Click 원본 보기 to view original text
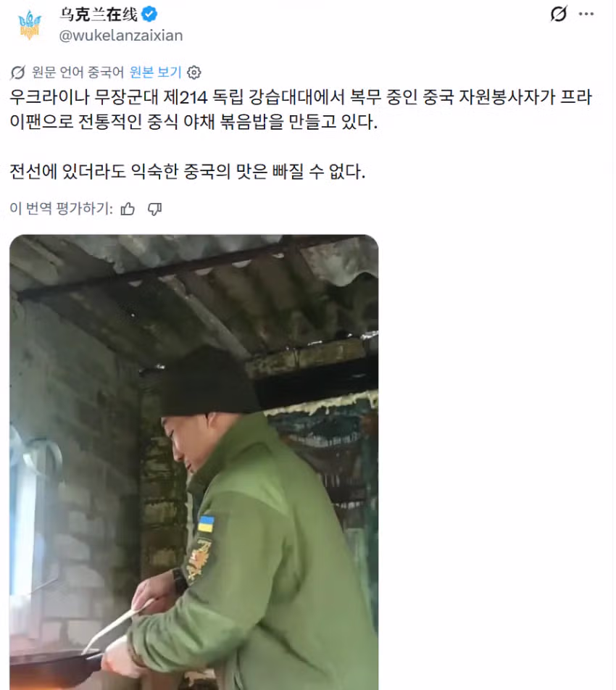Image resolution: width=616 pixels, height=690 pixels. [155, 72]
